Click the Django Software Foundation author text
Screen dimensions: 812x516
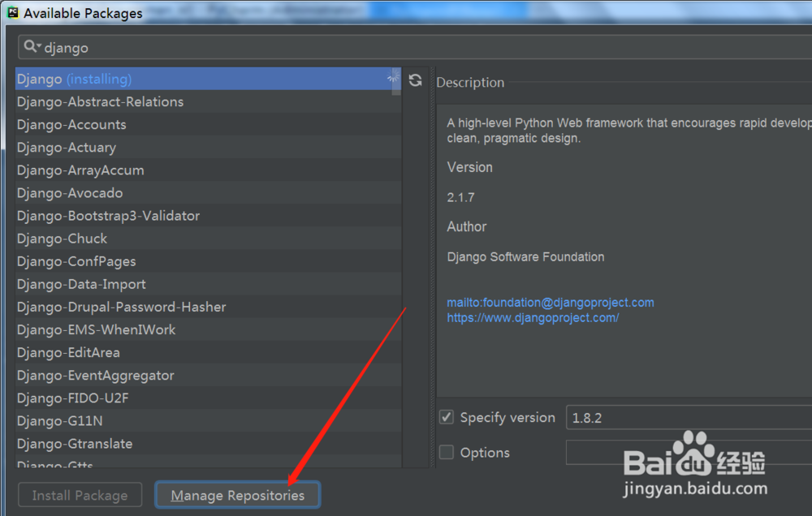coord(525,256)
